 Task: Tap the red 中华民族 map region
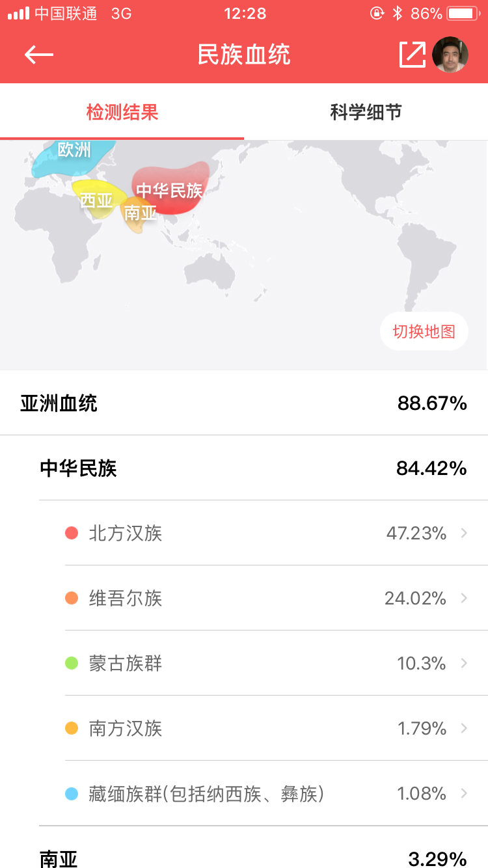click(170, 189)
